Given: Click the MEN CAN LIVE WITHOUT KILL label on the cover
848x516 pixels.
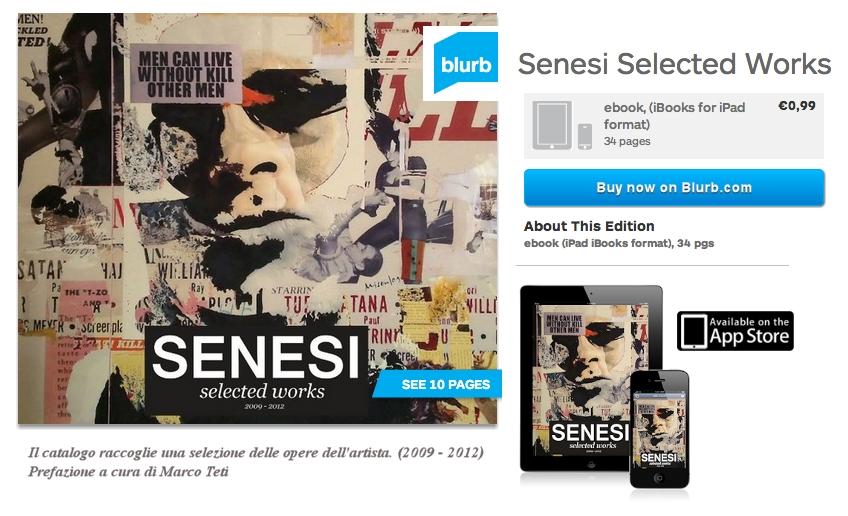Looking at the screenshot, I should [x=185, y=75].
